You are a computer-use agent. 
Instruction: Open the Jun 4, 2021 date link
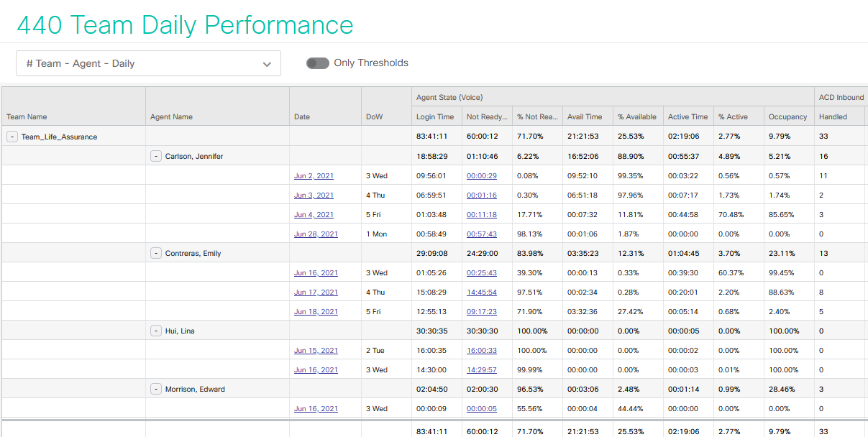point(314,214)
